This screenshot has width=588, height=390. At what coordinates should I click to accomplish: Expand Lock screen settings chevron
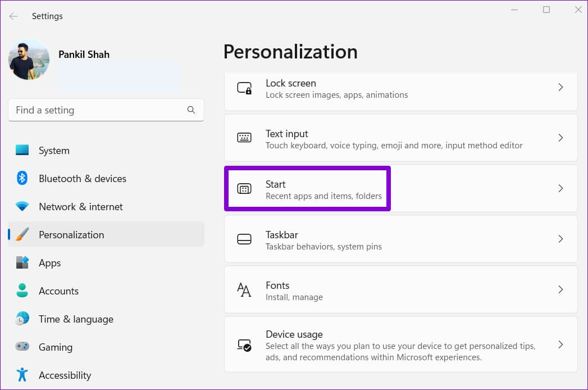click(x=560, y=87)
